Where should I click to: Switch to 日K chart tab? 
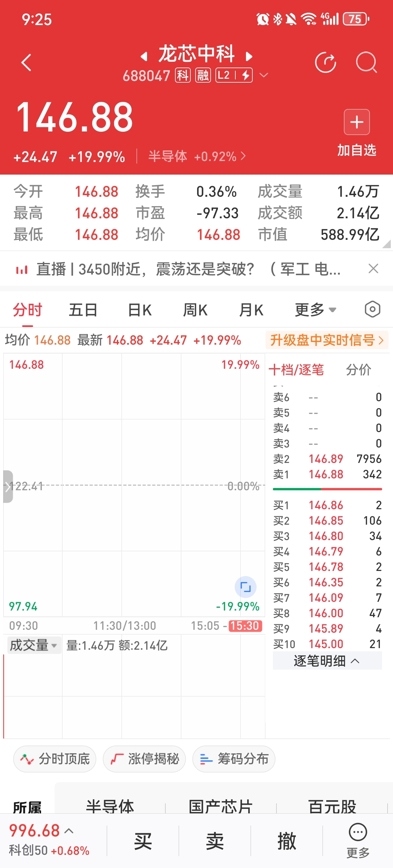[x=140, y=310]
